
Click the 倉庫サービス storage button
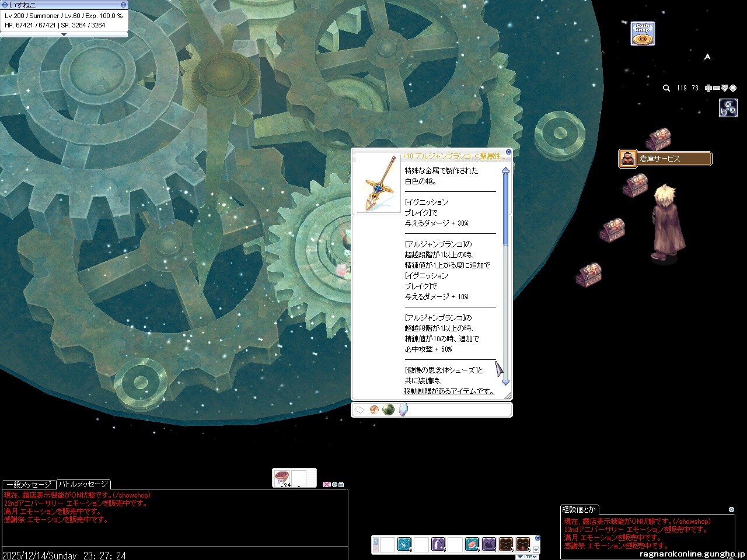(665, 159)
